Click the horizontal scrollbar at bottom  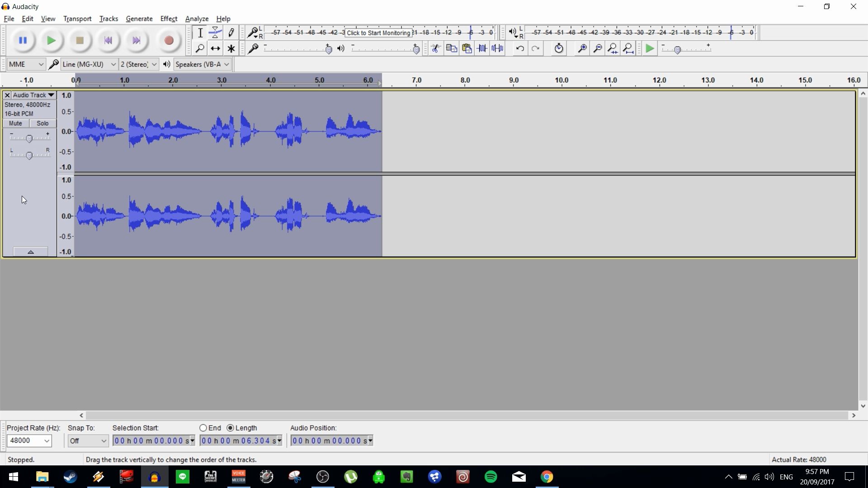coord(467,415)
